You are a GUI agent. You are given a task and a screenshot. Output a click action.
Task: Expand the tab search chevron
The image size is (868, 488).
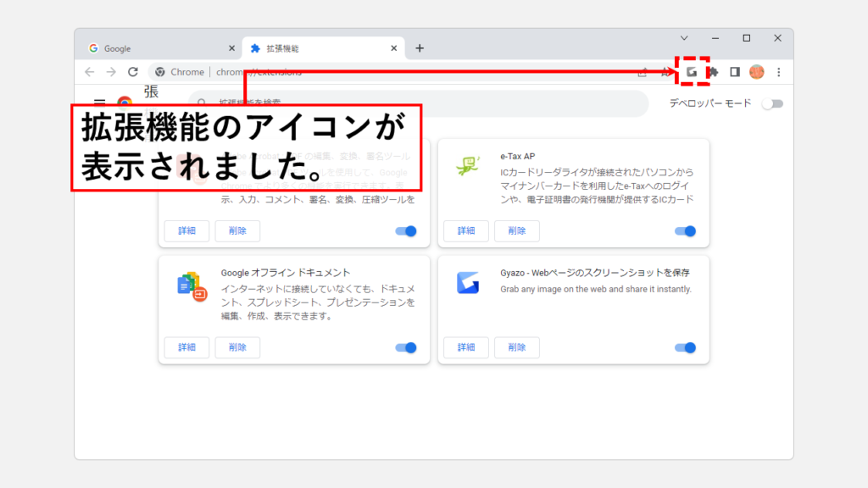(x=684, y=38)
